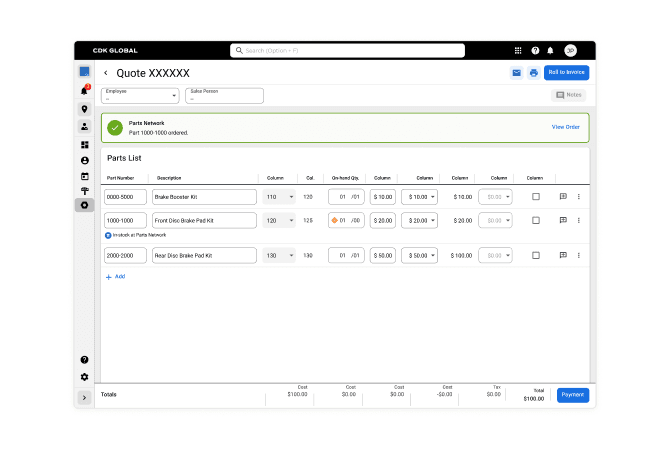Open more options for Front Disc Brake Pad row
The width and height of the screenshot is (670, 450).
coord(579,221)
